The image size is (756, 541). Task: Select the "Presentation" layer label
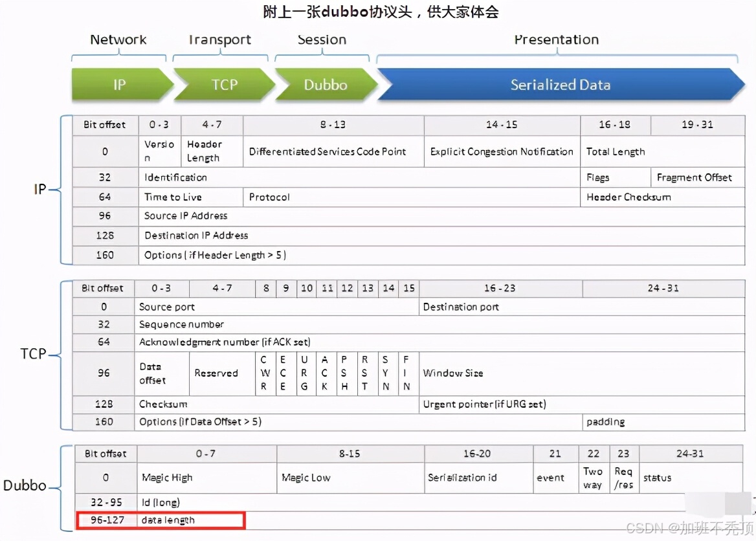coord(557,39)
